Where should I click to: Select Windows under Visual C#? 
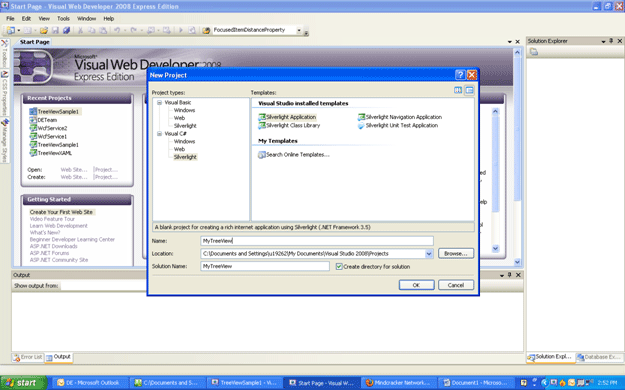pyautogui.click(x=185, y=142)
